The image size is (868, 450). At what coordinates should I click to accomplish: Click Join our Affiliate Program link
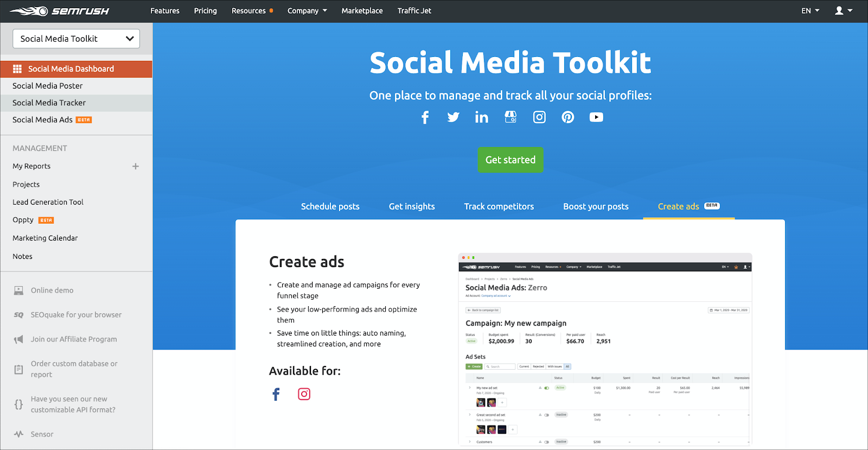[x=74, y=339]
